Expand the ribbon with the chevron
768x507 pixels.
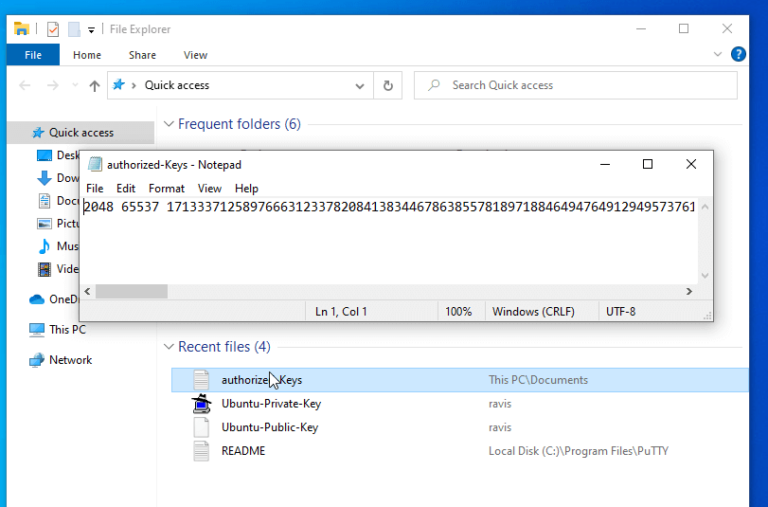pyautogui.click(x=717, y=55)
